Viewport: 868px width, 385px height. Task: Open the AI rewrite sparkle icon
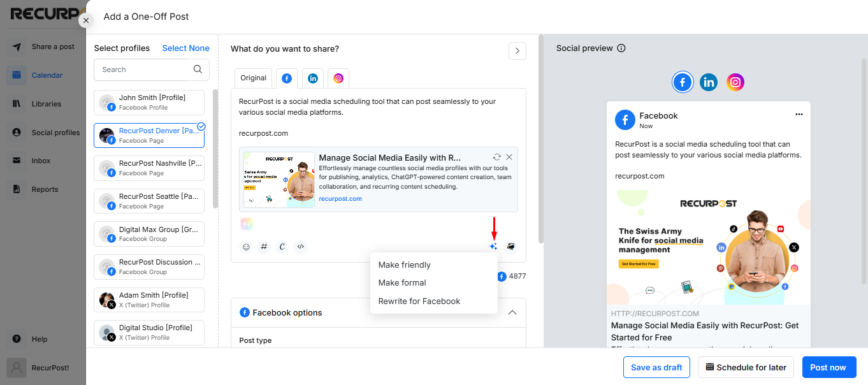click(x=493, y=247)
